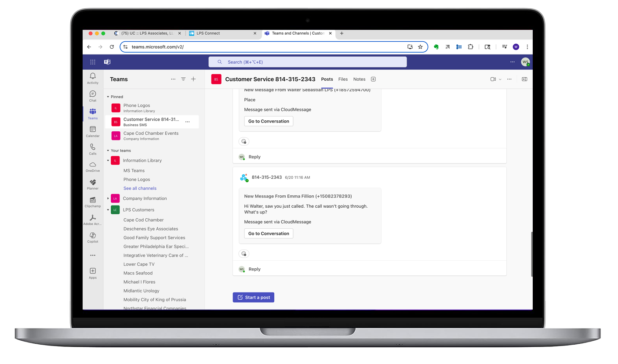The height and width of the screenshot is (364, 618).
Task: Reply to the Walter Sebastian message thread
Action: click(254, 157)
